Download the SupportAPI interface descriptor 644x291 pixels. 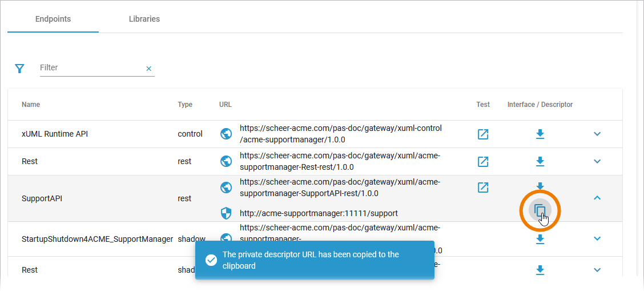(540, 186)
